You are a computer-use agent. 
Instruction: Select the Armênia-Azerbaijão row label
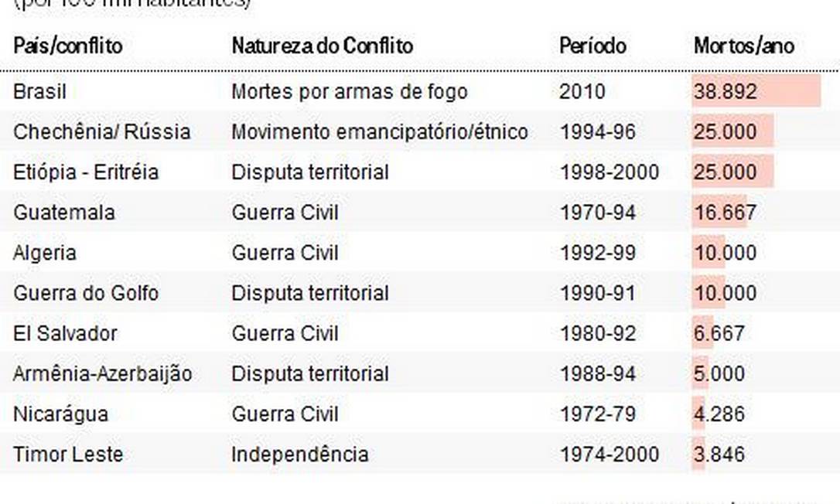103,374
